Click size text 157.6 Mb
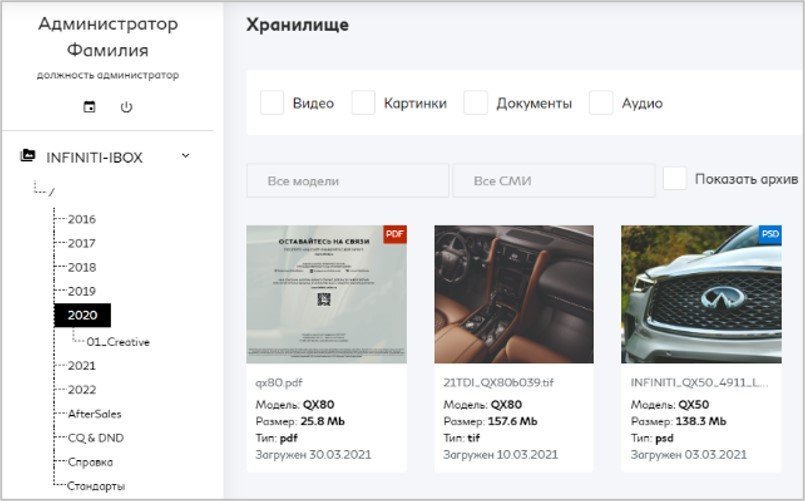This screenshot has width=805, height=501. [513, 421]
